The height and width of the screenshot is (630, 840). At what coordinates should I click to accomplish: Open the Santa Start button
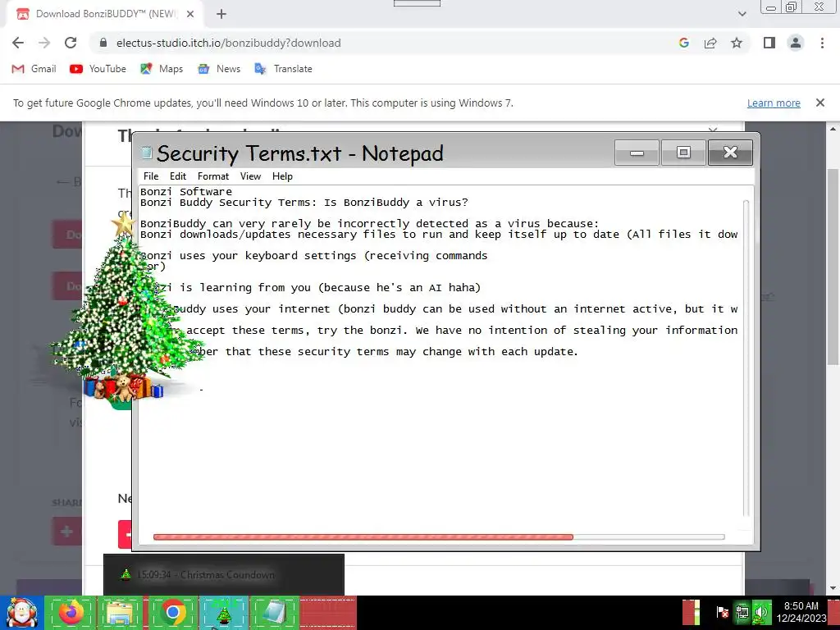[x=21, y=613]
